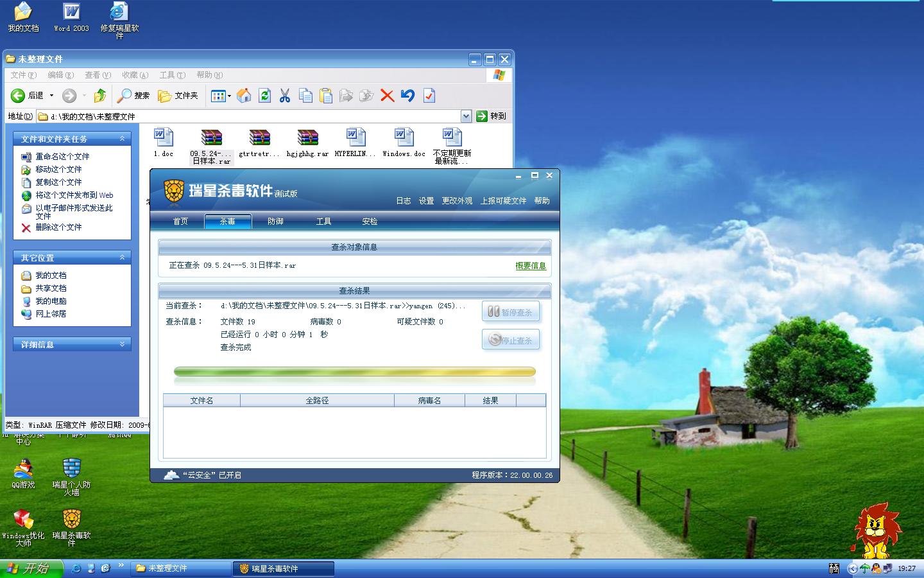Switch to the 首页 tab in Rising

[x=180, y=222]
